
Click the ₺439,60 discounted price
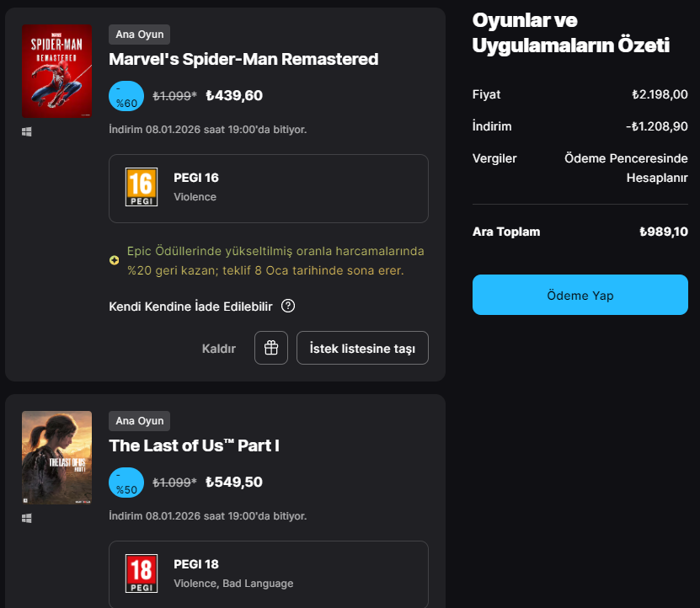(234, 95)
